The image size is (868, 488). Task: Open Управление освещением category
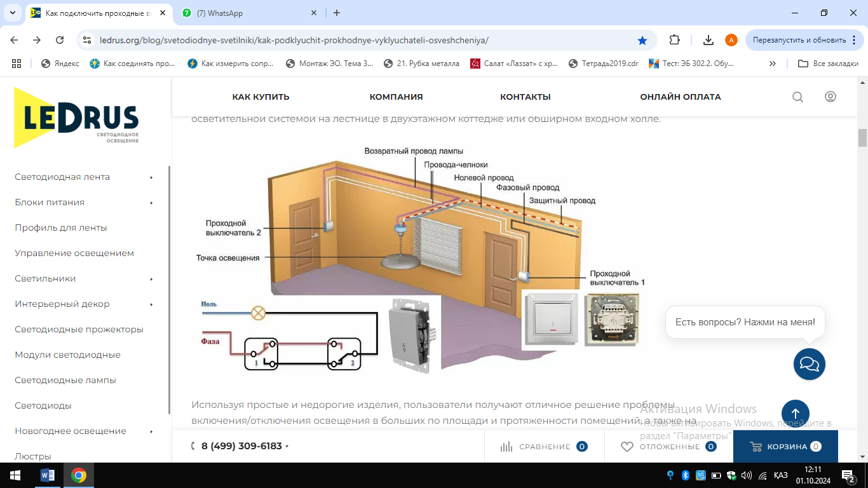pos(74,253)
